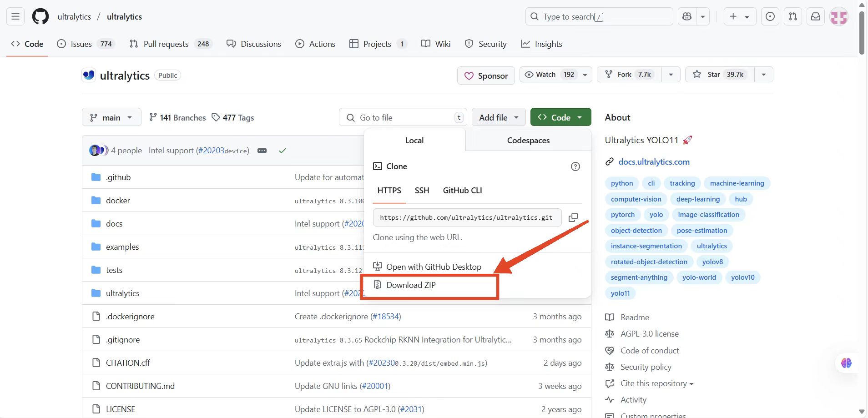Click the clone URL text field
This screenshot has height=418, width=868.
coord(467,217)
